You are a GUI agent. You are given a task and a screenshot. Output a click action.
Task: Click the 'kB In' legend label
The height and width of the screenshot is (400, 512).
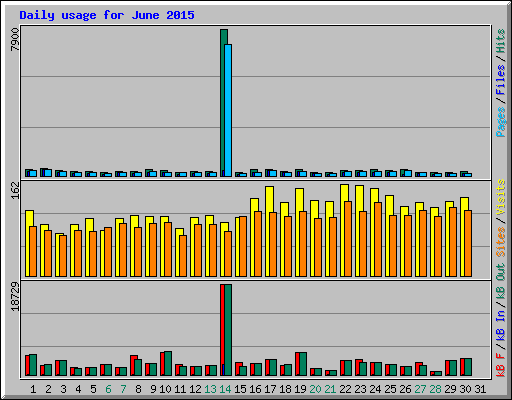(501, 325)
